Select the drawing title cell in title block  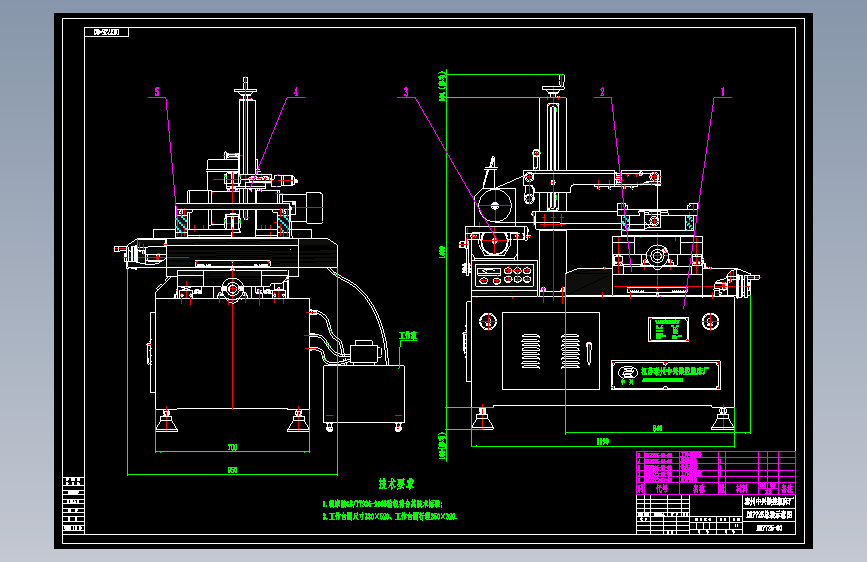[x=769, y=515]
